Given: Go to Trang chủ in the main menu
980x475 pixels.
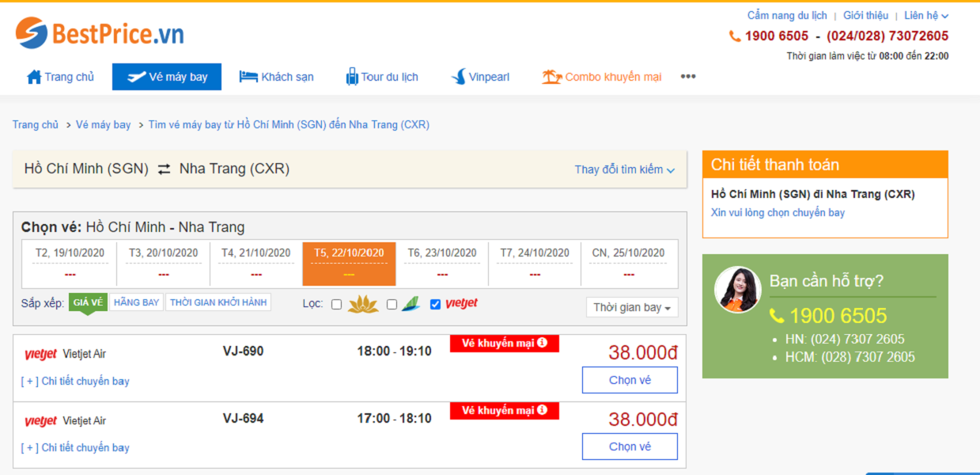Looking at the screenshot, I should 60,77.
